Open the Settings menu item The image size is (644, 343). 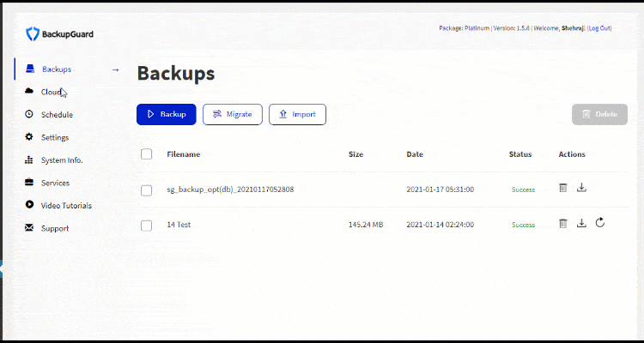point(55,137)
